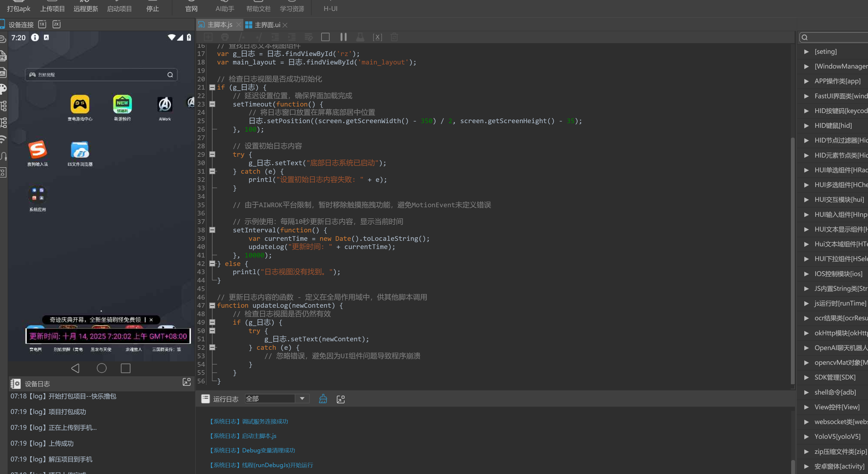Click the 打包apk button
The width and height of the screenshot is (868, 474).
pyautogui.click(x=19, y=9)
